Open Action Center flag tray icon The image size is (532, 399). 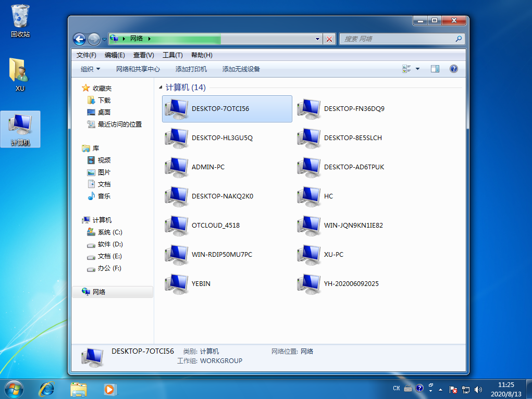click(453, 390)
